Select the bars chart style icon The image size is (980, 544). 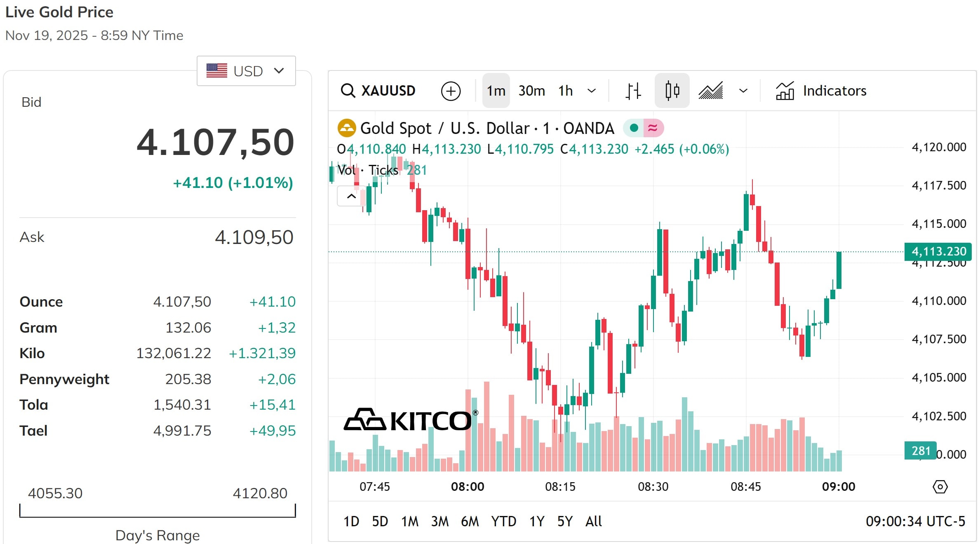[x=633, y=91]
